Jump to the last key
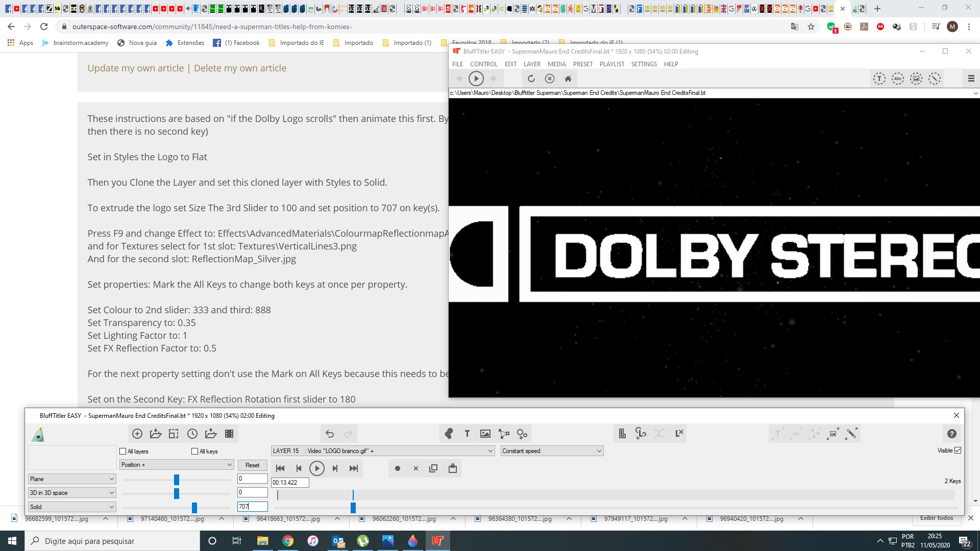The width and height of the screenshot is (980, 551). 353,468
